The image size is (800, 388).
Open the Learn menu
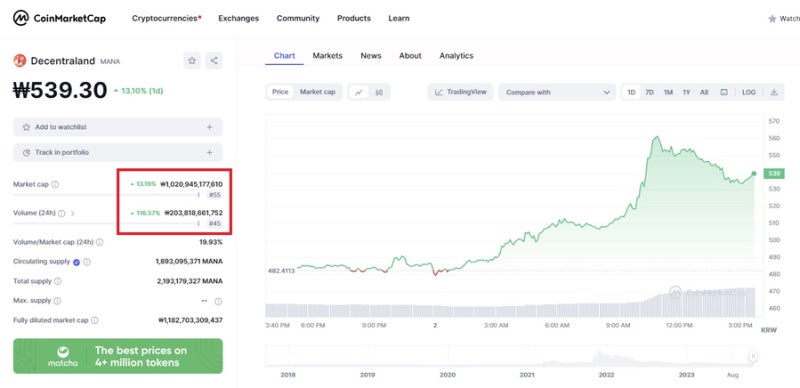coord(398,18)
